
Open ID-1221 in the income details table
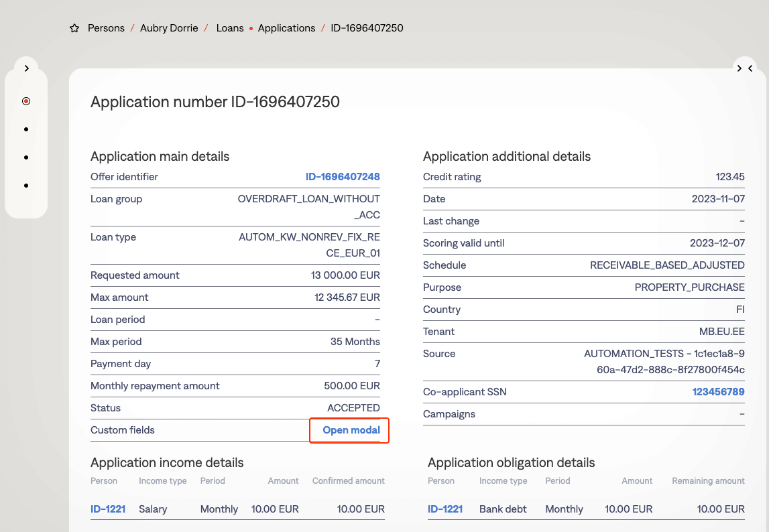coord(108,509)
